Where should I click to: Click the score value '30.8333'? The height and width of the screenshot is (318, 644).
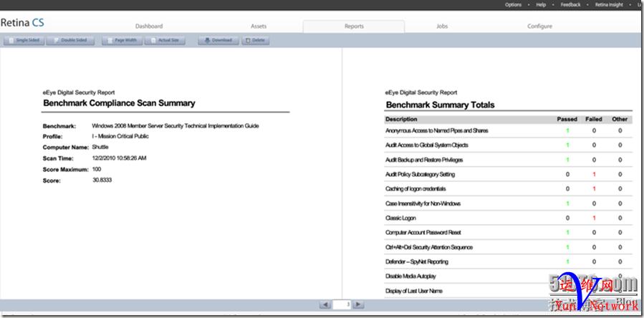coord(102,180)
